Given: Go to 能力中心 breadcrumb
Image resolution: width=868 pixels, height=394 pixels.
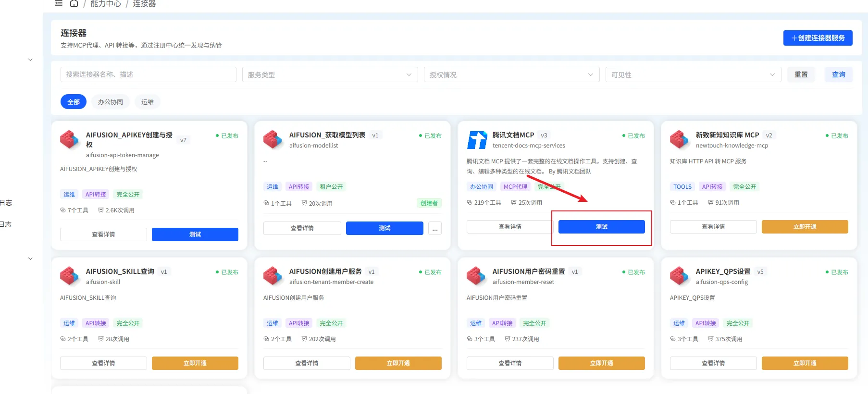Looking at the screenshot, I should (x=106, y=3).
